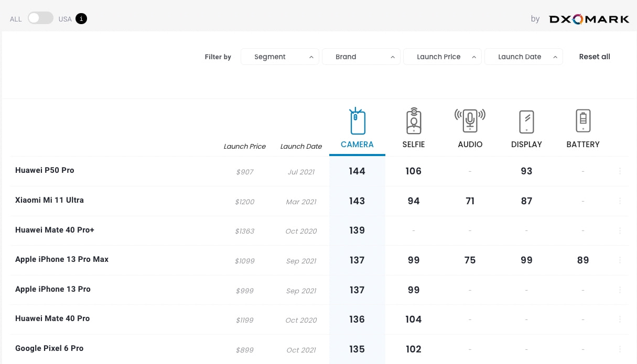Select the Audio microphone icon
Viewport: 637px width, 364px height.
(470, 121)
